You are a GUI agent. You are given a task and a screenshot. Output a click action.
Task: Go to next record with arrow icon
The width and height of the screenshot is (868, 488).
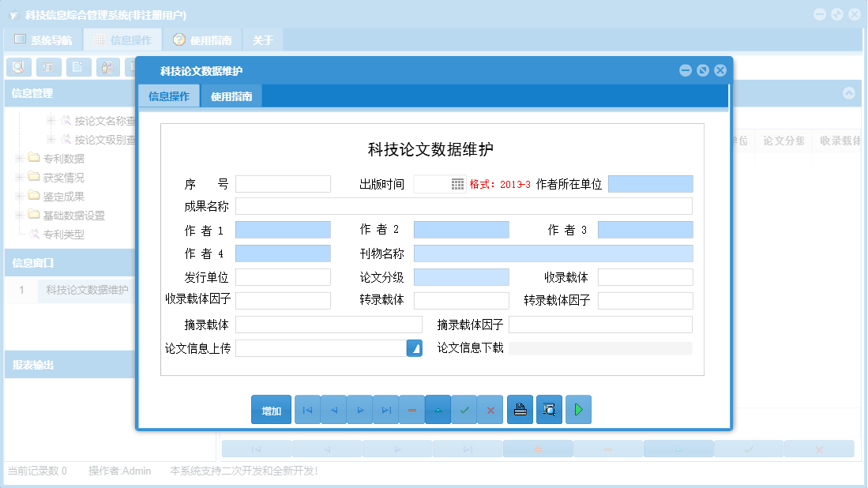coord(359,409)
